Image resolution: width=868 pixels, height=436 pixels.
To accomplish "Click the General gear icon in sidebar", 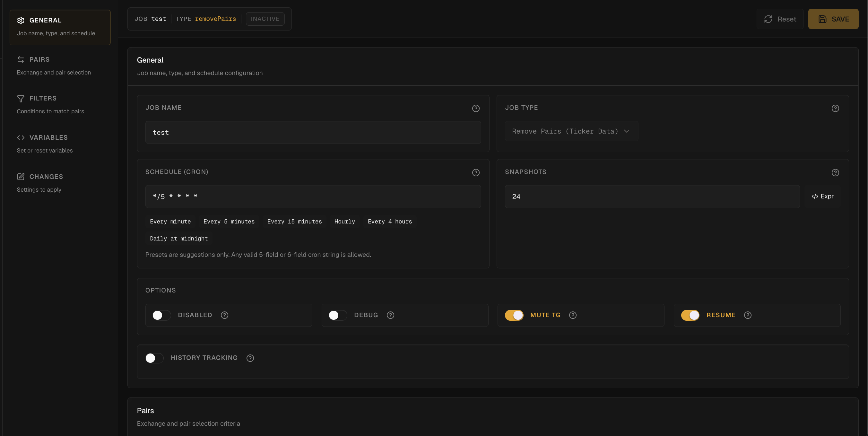I will tap(21, 20).
